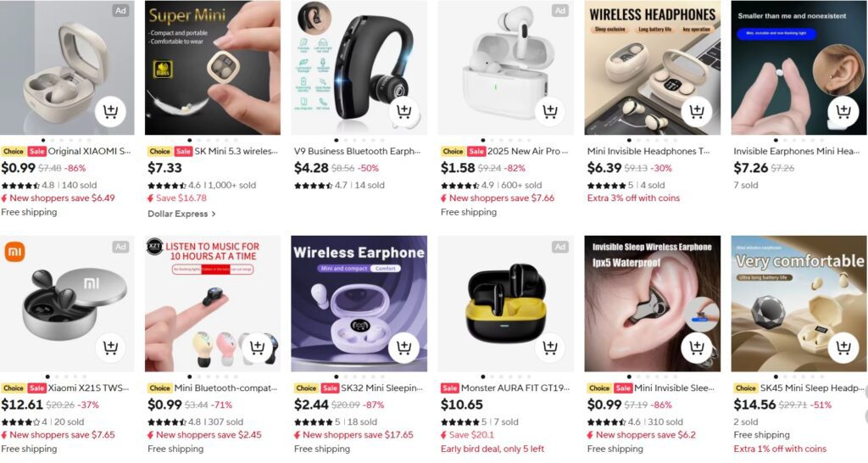Open Dollar Express link chevron
The width and height of the screenshot is (868, 463).
click(214, 214)
